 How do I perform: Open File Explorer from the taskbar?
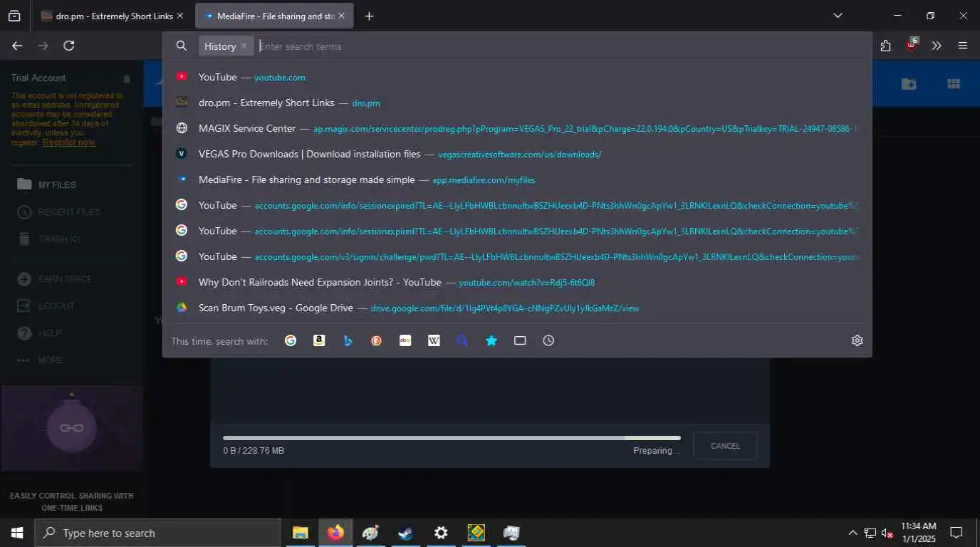(300, 533)
